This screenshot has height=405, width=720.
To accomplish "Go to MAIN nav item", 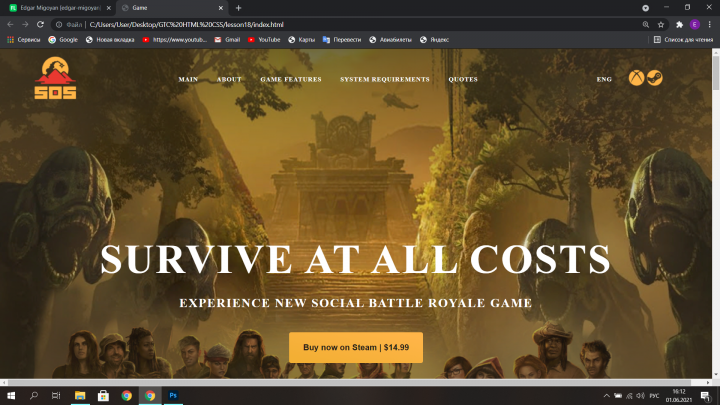I will [x=188, y=79].
